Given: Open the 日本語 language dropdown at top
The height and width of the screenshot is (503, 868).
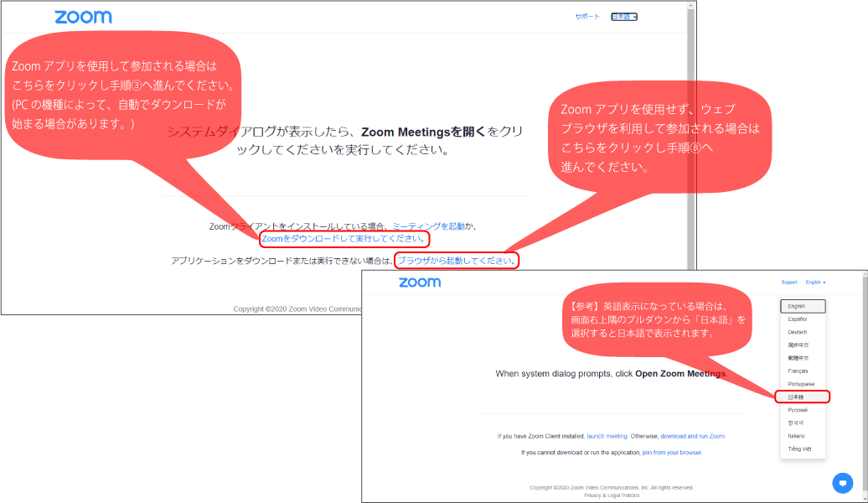Looking at the screenshot, I should [x=624, y=17].
